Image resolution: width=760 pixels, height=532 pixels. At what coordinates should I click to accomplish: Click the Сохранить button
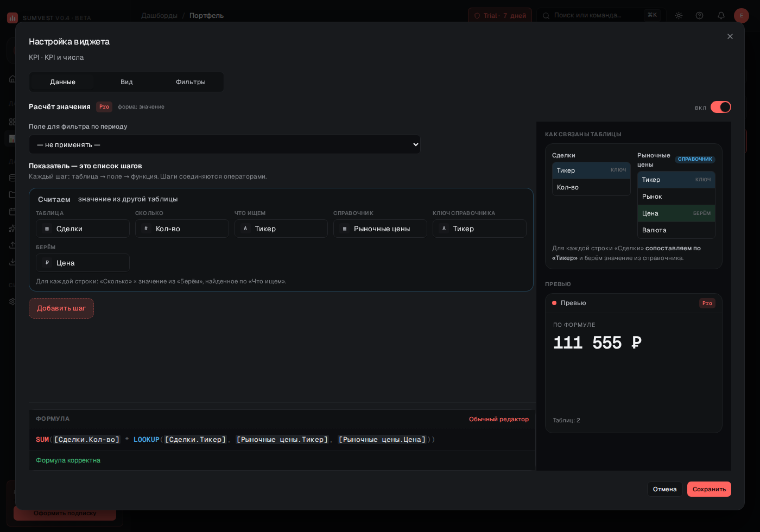(709, 489)
